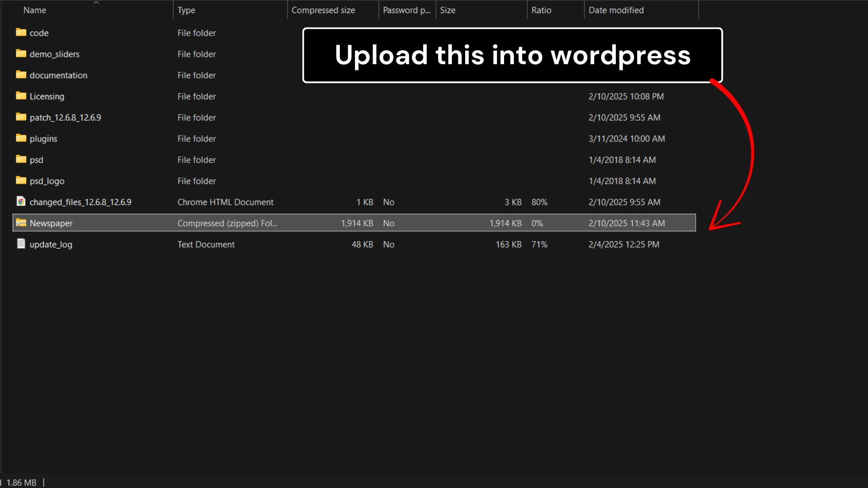Image resolution: width=868 pixels, height=488 pixels.
Task: Click the zipped folder icon beside Newspaper
Action: coord(21,223)
